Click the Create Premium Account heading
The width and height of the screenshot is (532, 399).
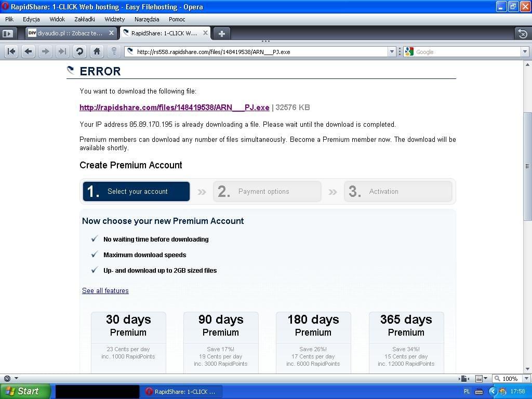click(x=130, y=165)
